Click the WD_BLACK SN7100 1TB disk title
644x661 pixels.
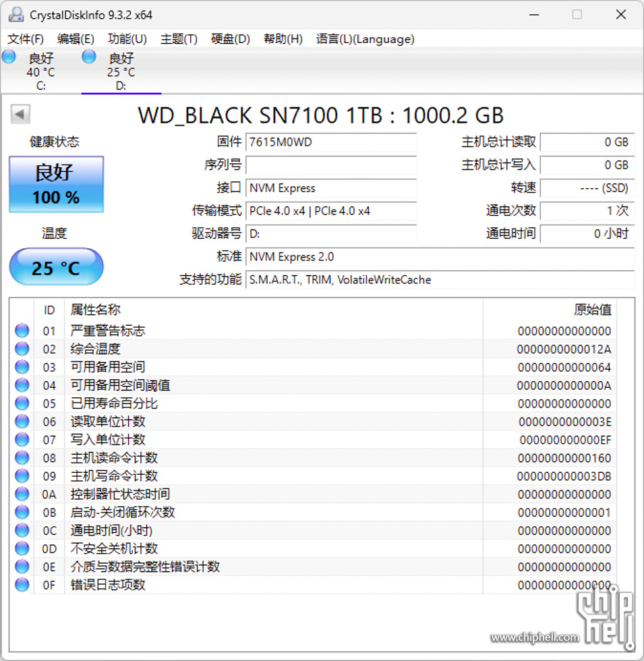click(321, 115)
